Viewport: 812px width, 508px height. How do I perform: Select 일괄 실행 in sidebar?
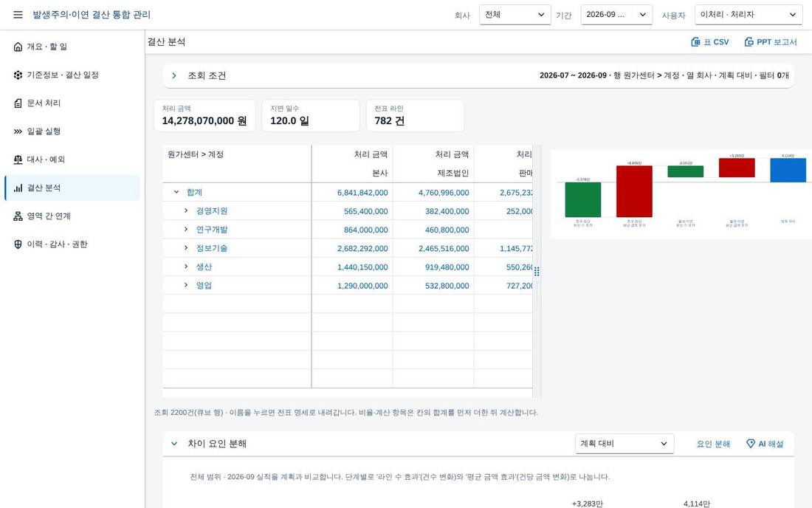tap(72, 131)
